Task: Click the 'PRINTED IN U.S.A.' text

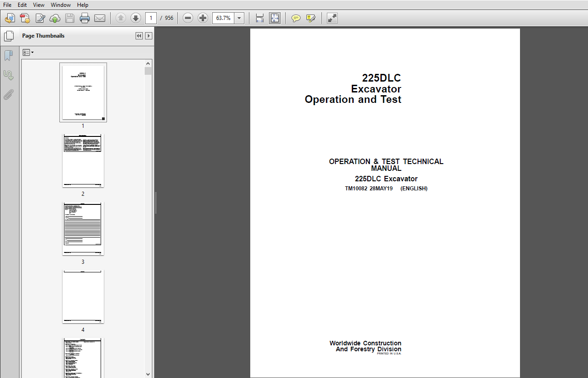Action: pyautogui.click(x=389, y=354)
